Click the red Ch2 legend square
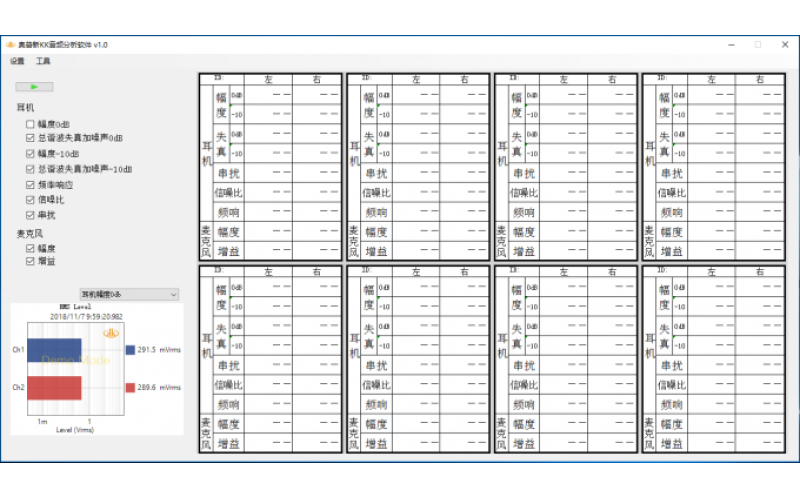Image resolution: width=800 pixels, height=500 pixels. pyautogui.click(x=130, y=387)
